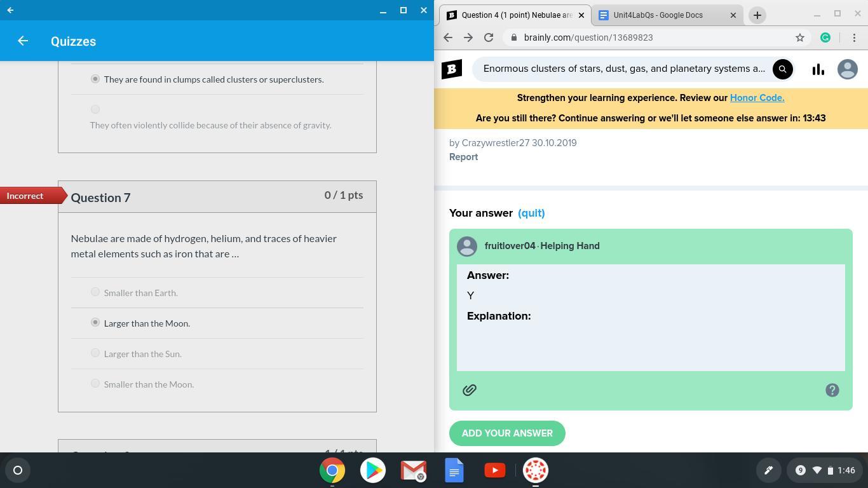Open a new Chrome tab

pyautogui.click(x=757, y=15)
